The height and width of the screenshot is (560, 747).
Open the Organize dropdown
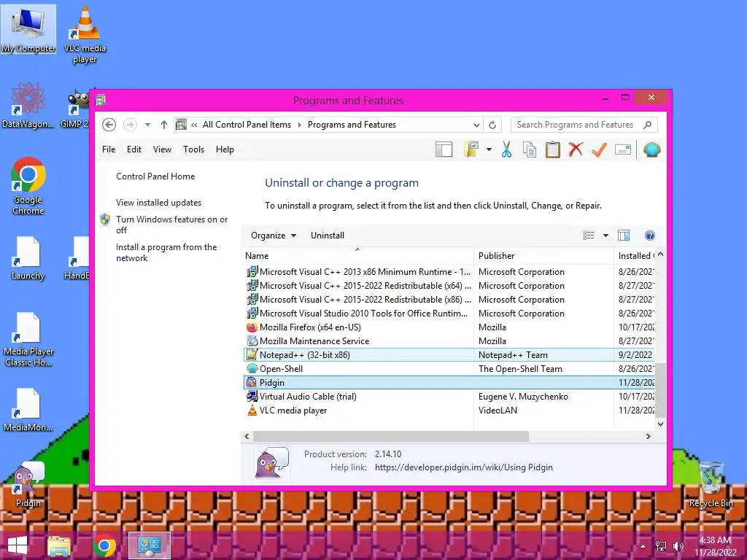click(x=274, y=236)
